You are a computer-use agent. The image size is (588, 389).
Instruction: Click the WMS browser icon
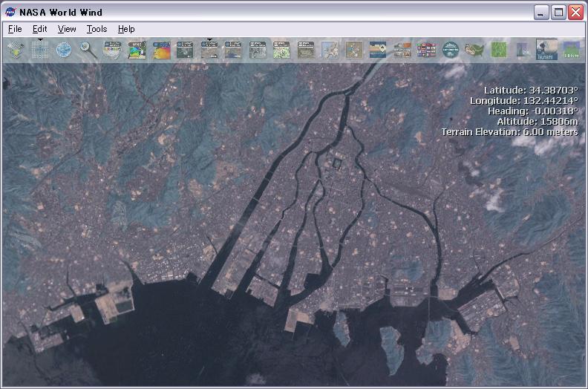point(137,50)
